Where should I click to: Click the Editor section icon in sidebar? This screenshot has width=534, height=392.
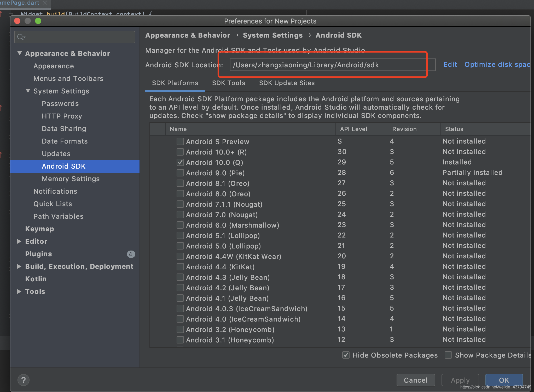coord(20,241)
